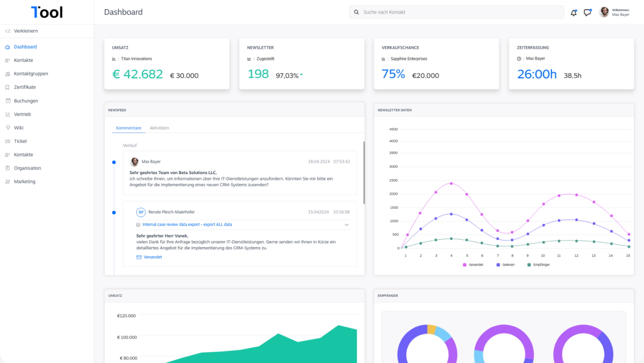Image resolution: width=644 pixels, height=363 pixels.
Task: Open the export ALL data link
Action: tap(187, 225)
